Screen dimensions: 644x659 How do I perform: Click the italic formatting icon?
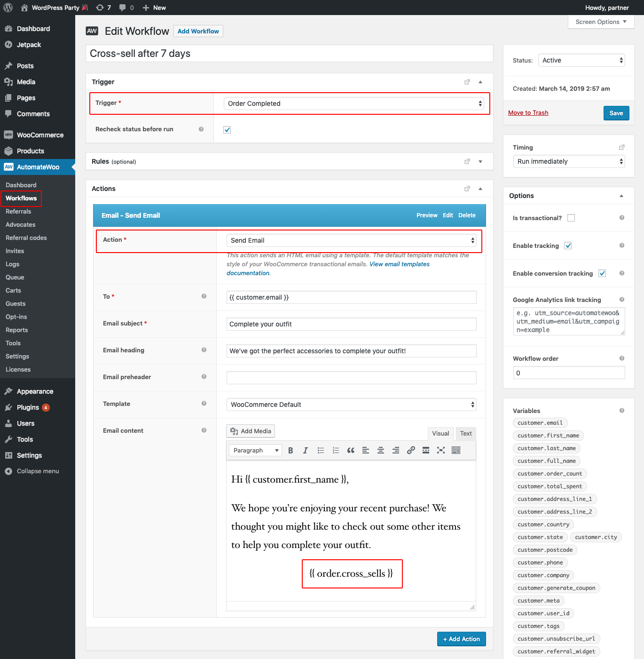[x=306, y=451]
